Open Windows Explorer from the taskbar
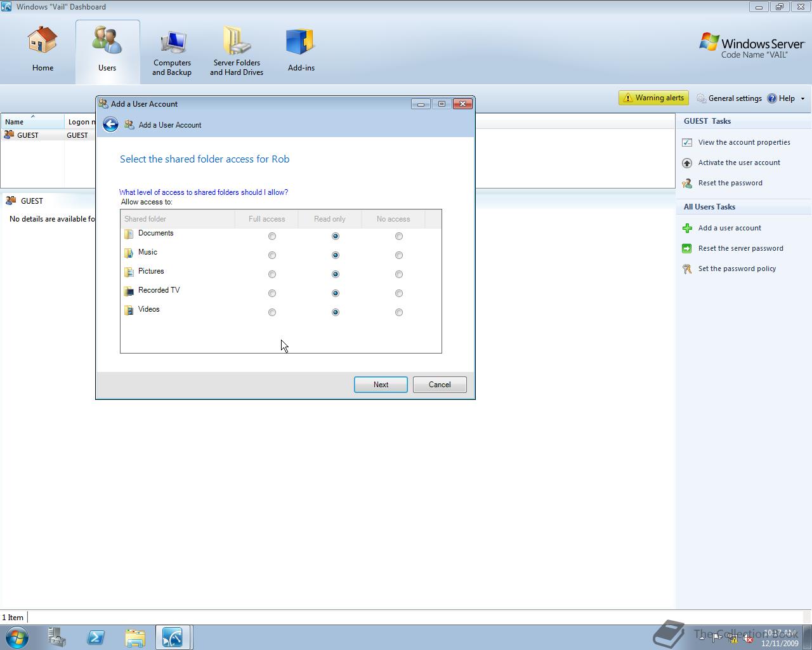812x650 pixels. point(134,637)
